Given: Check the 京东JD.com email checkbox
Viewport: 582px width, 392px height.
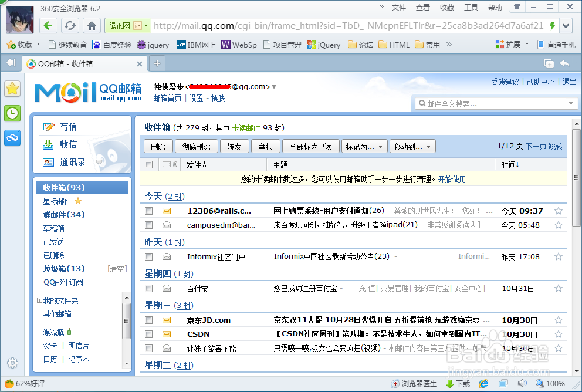Looking at the screenshot, I should pyautogui.click(x=148, y=320).
